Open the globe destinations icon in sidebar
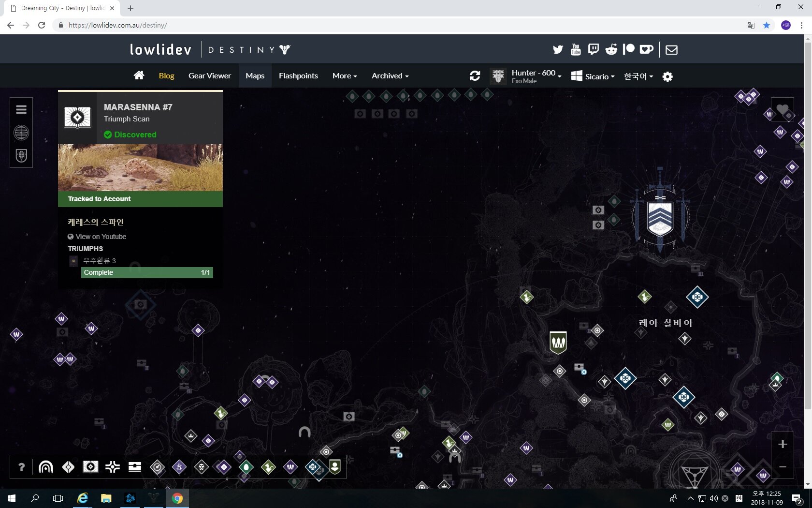This screenshot has height=508, width=812. [x=21, y=133]
